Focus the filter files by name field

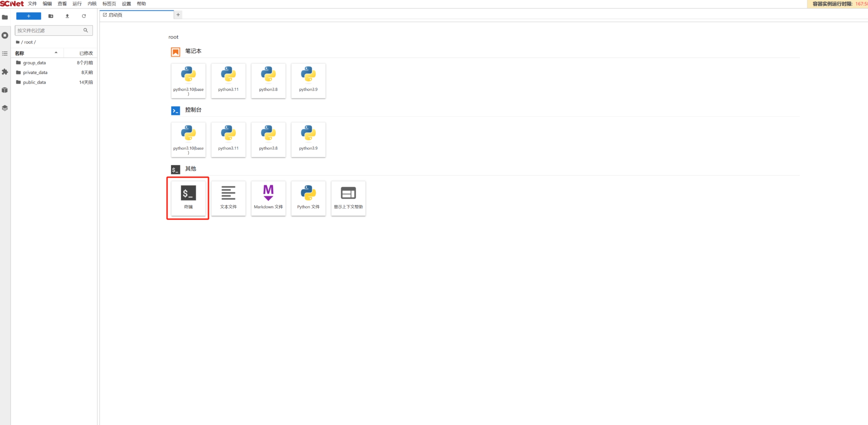[x=49, y=30]
